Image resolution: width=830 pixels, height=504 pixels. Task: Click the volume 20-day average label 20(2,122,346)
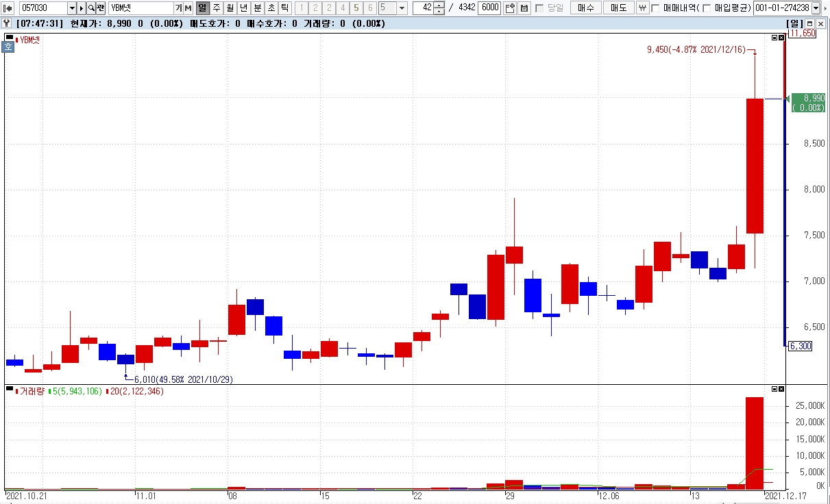[137, 391]
